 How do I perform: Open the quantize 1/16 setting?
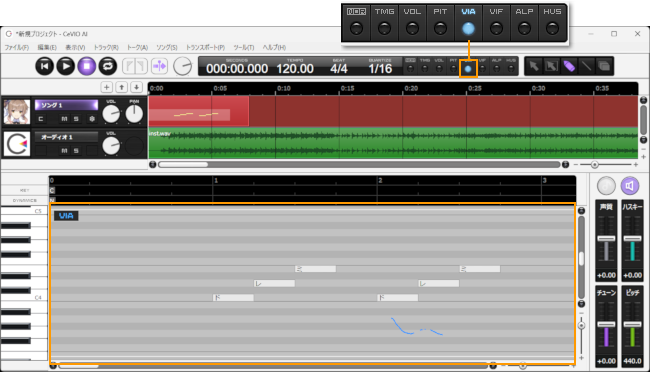point(380,68)
